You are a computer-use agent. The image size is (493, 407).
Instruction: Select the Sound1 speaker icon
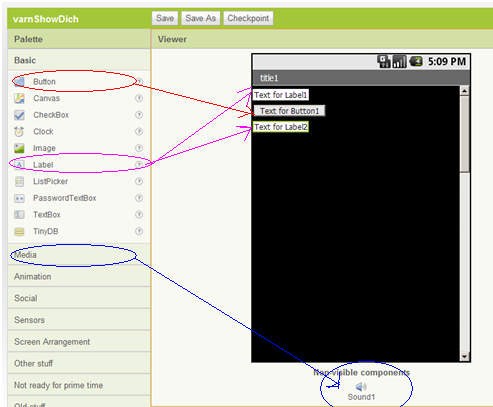click(x=361, y=387)
